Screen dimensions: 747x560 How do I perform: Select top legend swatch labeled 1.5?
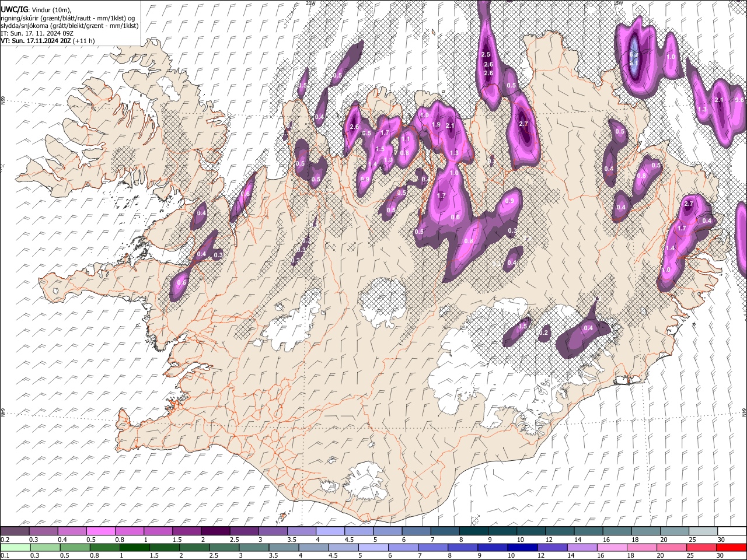pyautogui.click(x=186, y=531)
